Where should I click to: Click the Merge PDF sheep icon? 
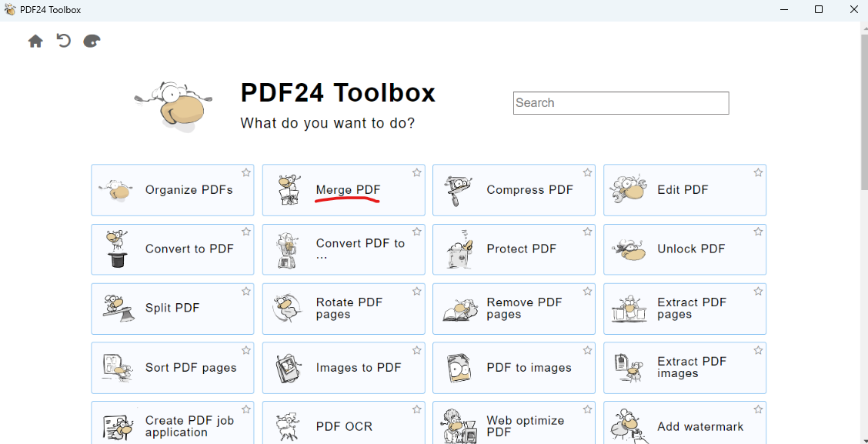click(289, 190)
